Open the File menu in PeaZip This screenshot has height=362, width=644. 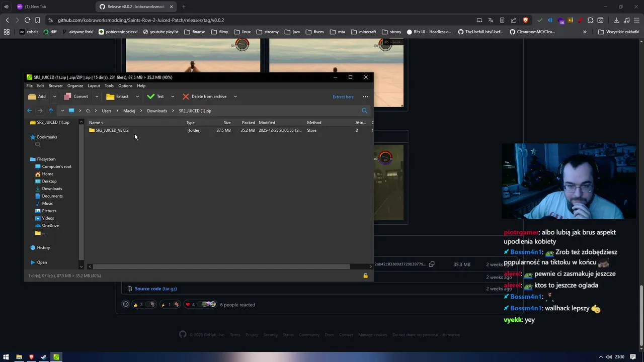click(30, 86)
